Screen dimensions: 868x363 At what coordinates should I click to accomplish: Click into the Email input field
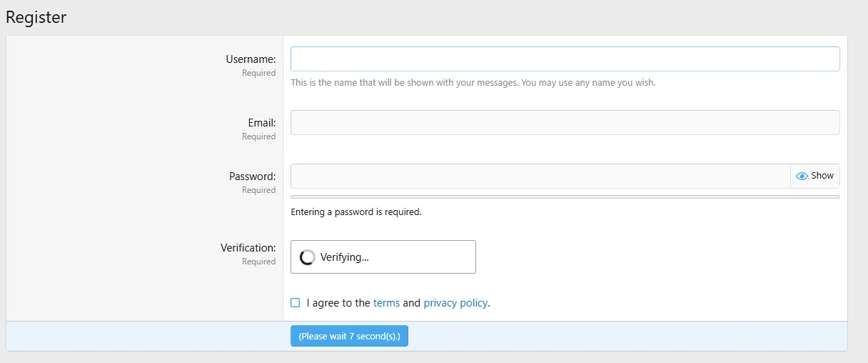(x=565, y=123)
